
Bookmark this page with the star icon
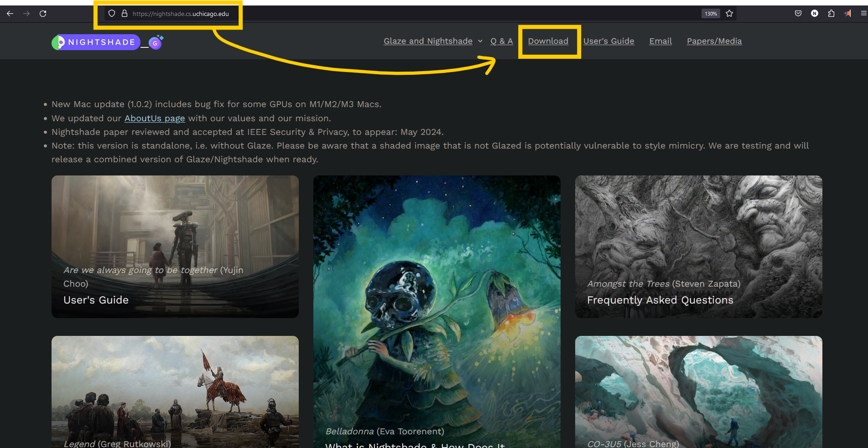click(729, 14)
